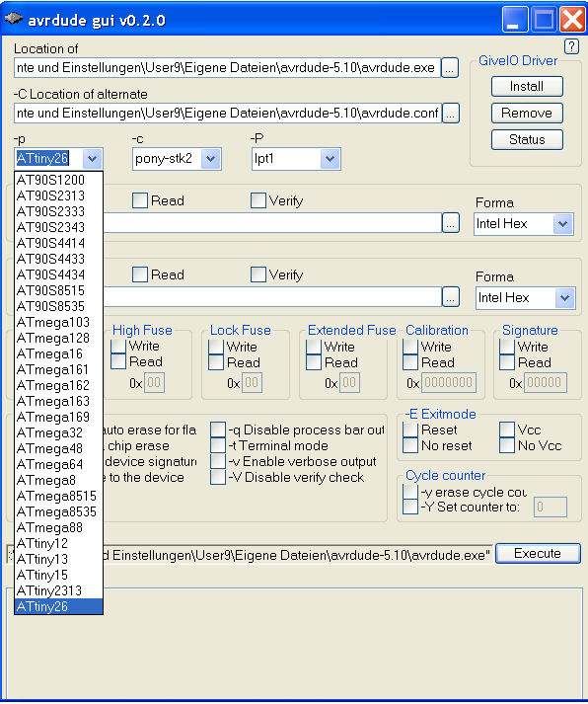Select ATmega8515 device entry
588x704 pixels.
(x=59, y=496)
